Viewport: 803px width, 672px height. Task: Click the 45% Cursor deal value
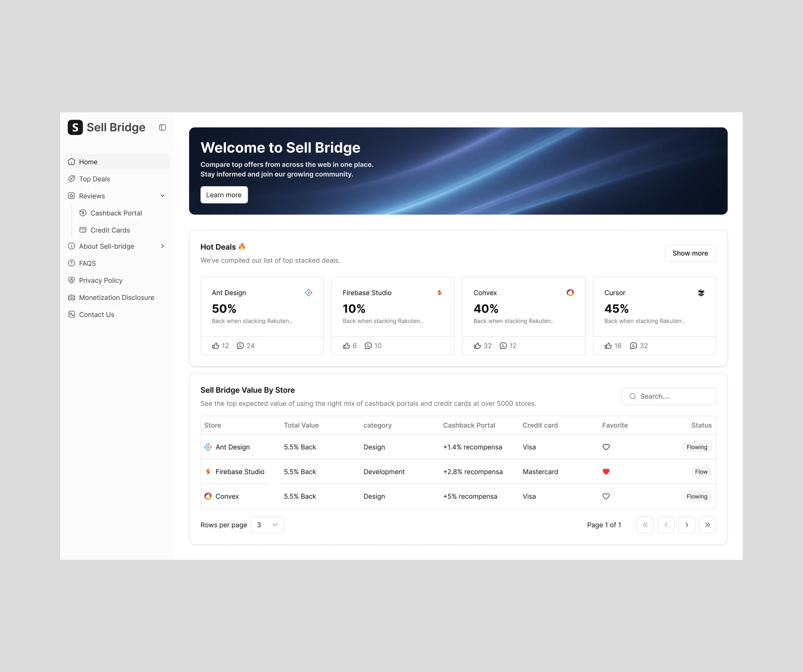(x=616, y=309)
